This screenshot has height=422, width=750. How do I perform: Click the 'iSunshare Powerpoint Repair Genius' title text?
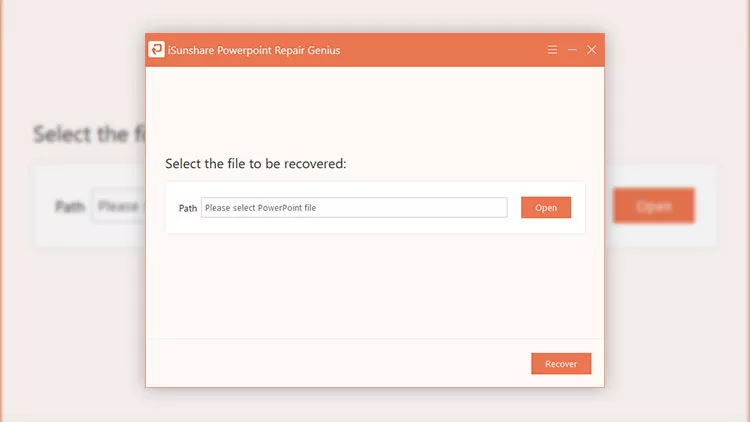[254, 50]
